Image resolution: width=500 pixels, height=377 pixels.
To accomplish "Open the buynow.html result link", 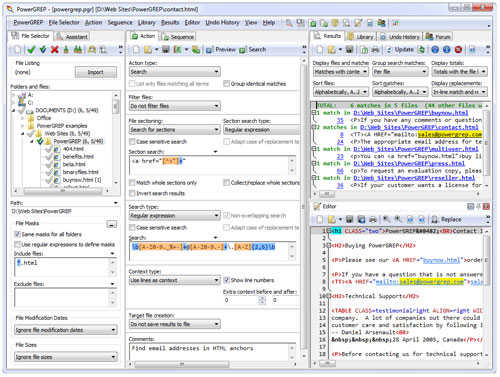I will point(411,113).
